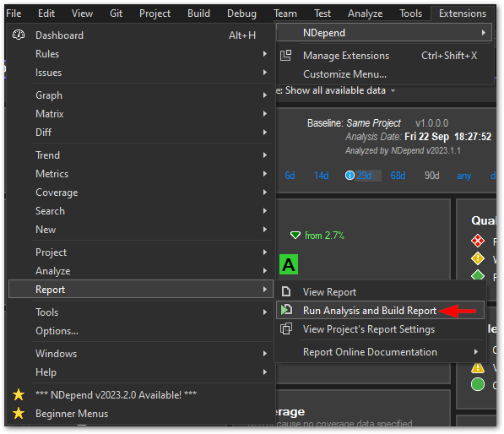
Task: Click the yellow diamond quality gate warn icon
Action: (x=478, y=258)
